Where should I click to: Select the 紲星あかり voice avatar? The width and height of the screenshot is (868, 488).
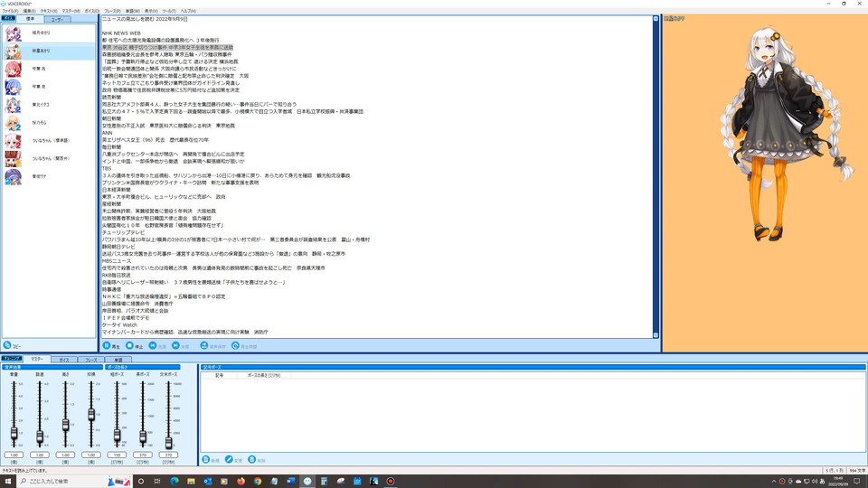pyautogui.click(x=13, y=51)
